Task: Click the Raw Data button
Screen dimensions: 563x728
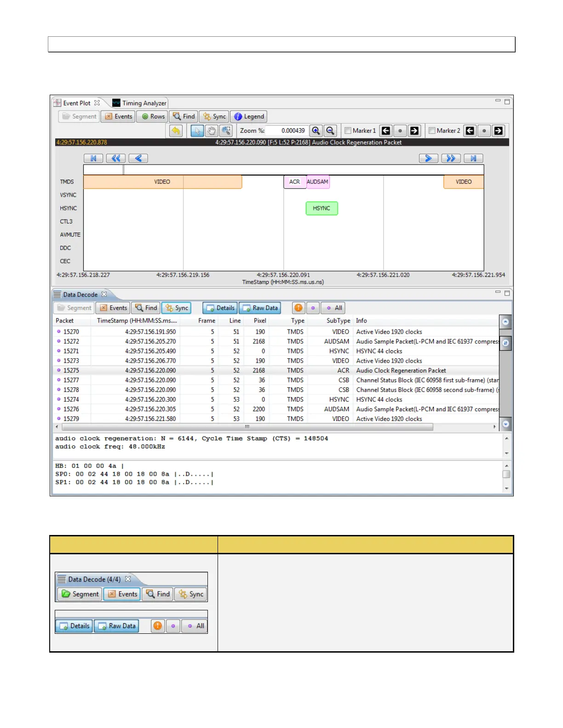Action: 260,308
